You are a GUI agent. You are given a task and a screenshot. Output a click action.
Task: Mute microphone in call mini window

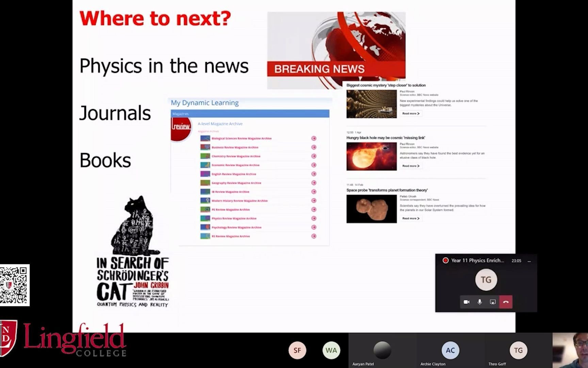[x=479, y=302]
